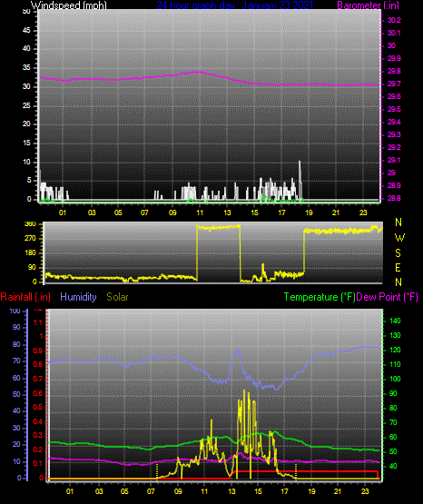The image size is (423, 504).
Task: Click the 'Windspeed (mph)' chart title
Action: [x=69, y=5]
